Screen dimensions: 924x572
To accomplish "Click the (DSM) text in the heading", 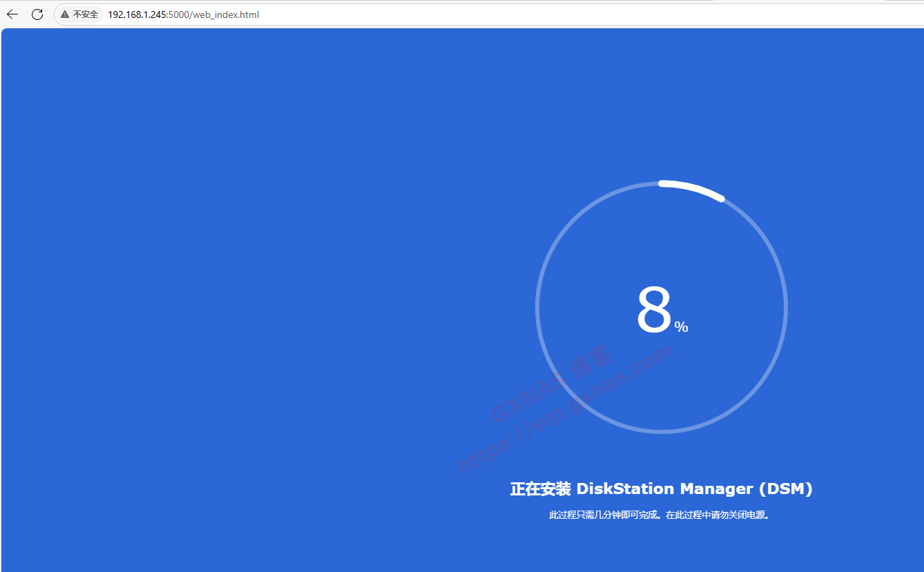I will pos(785,489).
